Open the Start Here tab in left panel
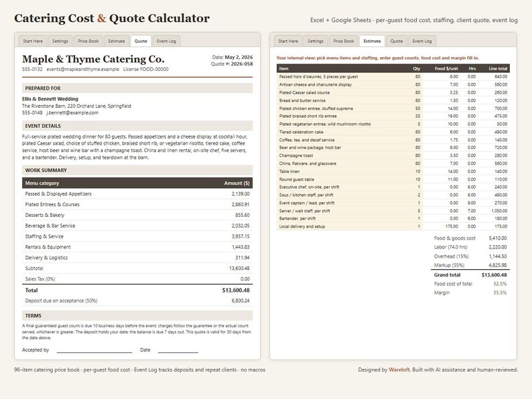The height and width of the screenshot is (399, 532). pos(33,41)
